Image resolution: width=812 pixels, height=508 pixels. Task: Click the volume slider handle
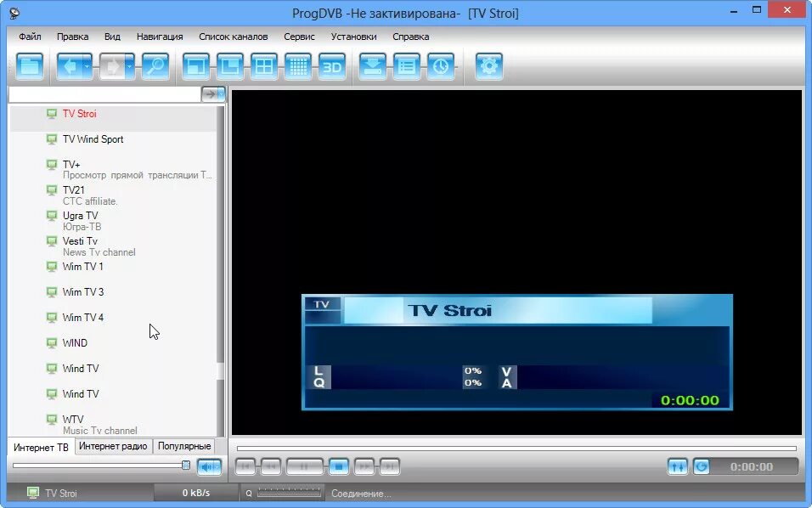tap(186, 465)
